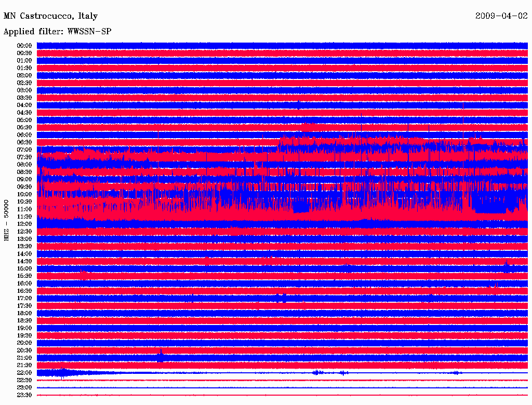Screen dimensions: 532x405
Task: Click the 07:30 time label
Action: coord(24,157)
